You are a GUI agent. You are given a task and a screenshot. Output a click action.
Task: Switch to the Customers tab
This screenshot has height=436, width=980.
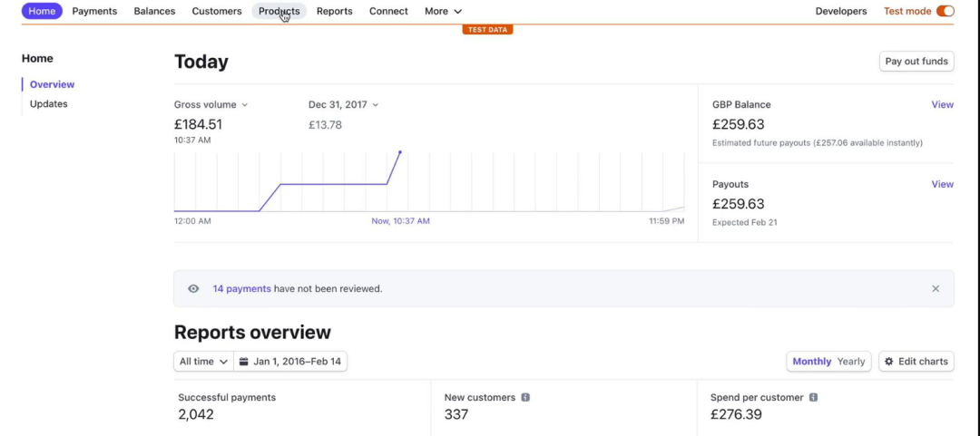point(216,11)
